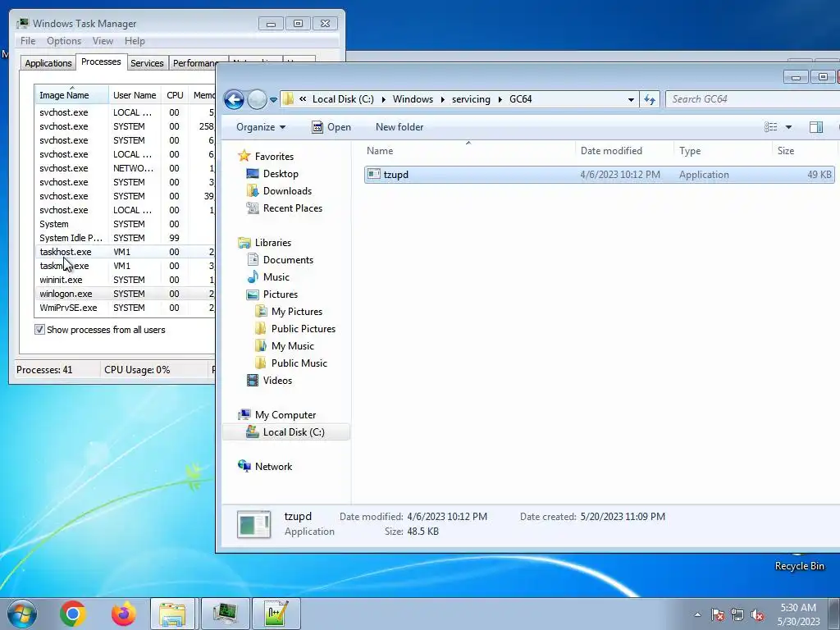This screenshot has height=630, width=840.
Task: Open Public Music folder
Action: tap(299, 363)
